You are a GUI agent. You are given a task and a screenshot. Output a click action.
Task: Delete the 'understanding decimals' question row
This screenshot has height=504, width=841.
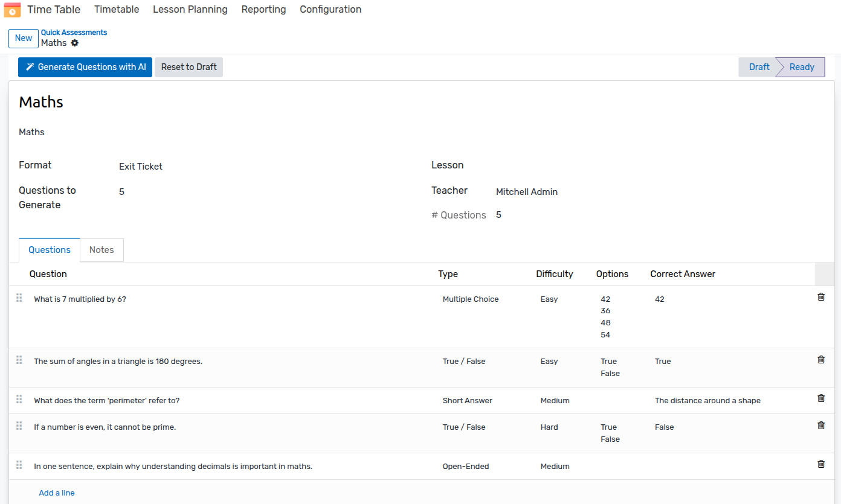(x=820, y=464)
